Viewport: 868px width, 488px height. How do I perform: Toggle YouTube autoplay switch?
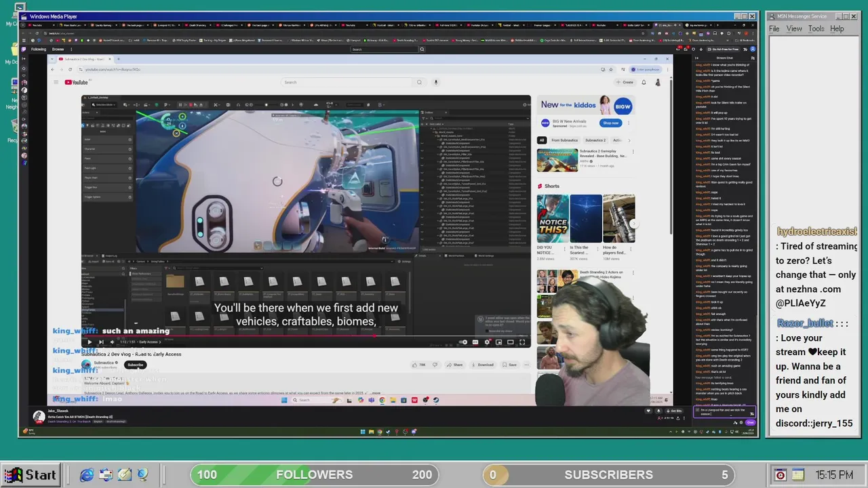coord(463,342)
